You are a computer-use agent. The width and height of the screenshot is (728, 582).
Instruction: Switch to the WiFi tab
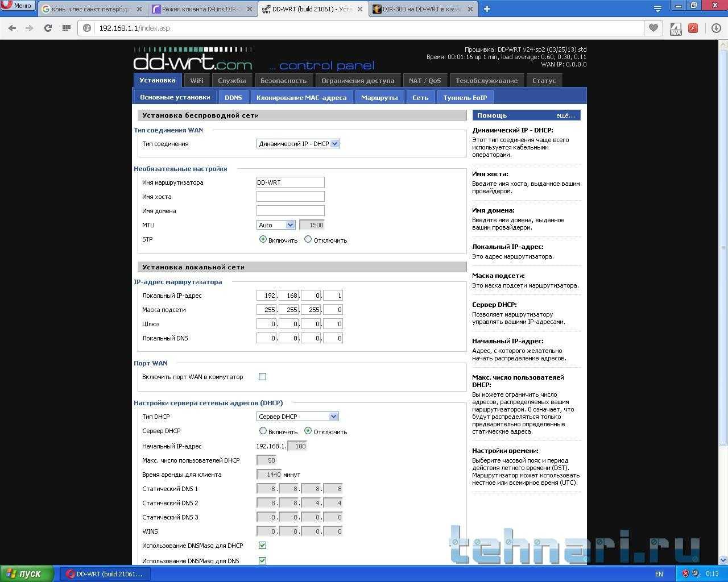tap(197, 81)
